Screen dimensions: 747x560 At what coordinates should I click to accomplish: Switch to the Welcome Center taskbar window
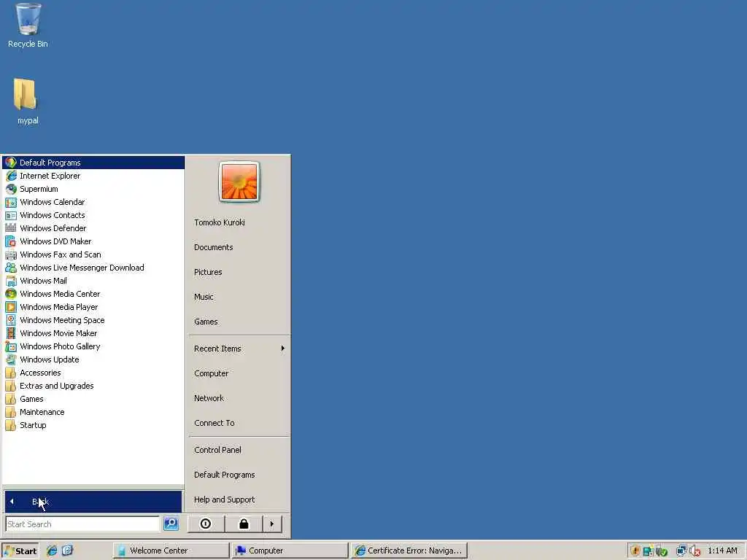point(171,551)
